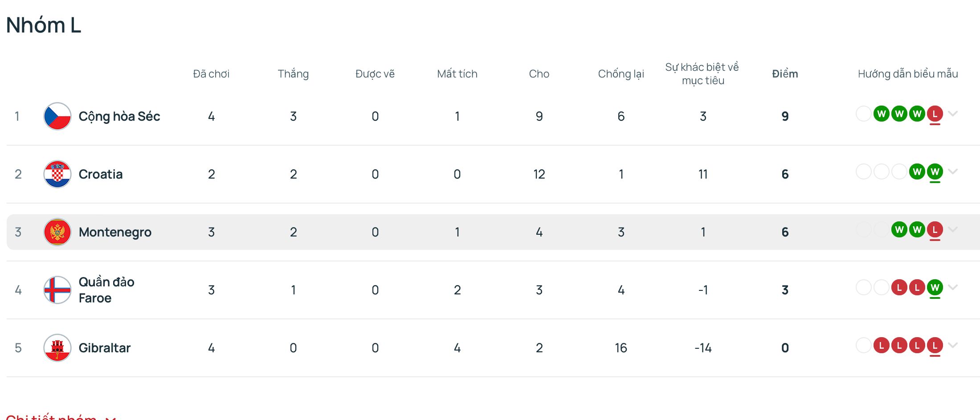Click Croatia's latest underlined W form badge

[935, 172]
